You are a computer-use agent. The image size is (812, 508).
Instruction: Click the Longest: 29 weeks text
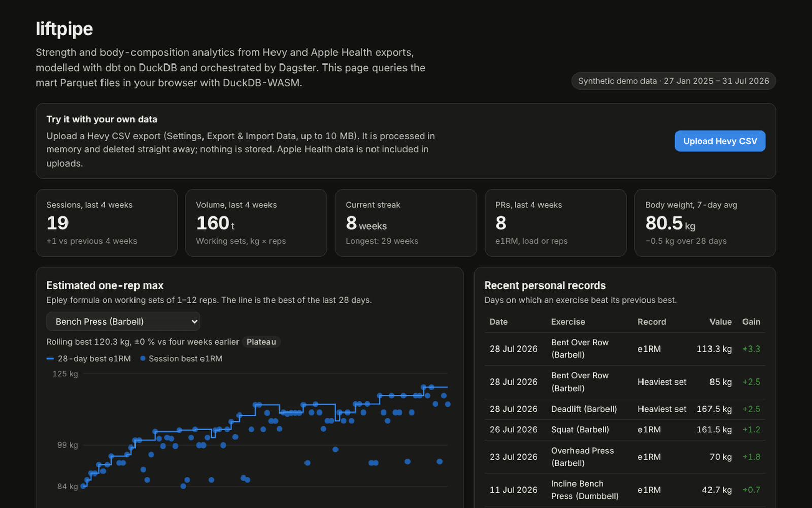pos(382,241)
